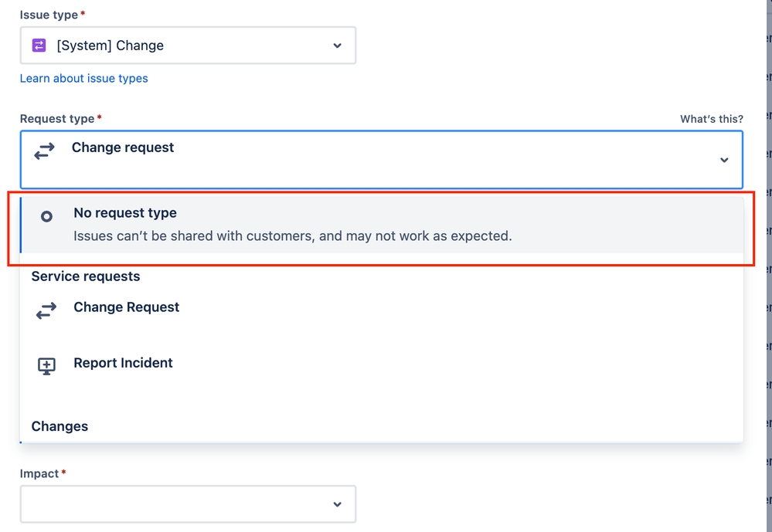Click the monitor icon for Report Incident
Screen dimensions: 772x532
point(46,366)
